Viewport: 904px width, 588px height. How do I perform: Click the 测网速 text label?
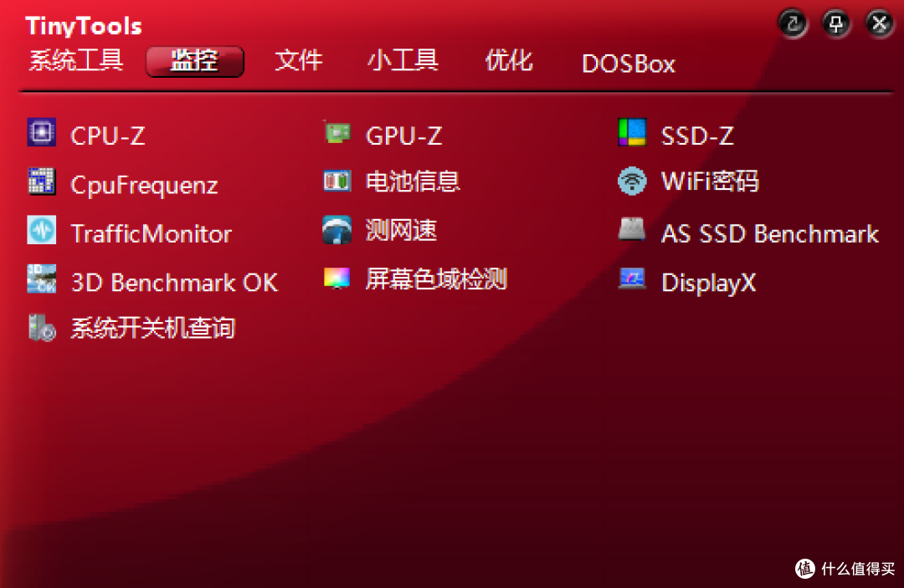[401, 230]
